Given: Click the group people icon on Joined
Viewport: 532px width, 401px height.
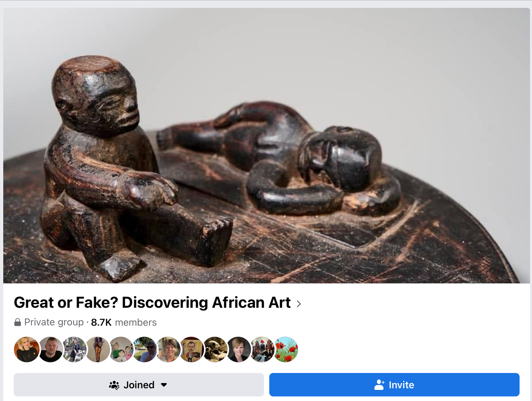Looking at the screenshot, I should [x=114, y=385].
